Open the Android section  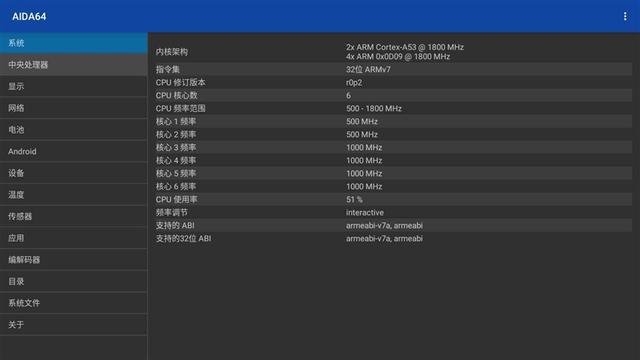[x=73, y=151]
